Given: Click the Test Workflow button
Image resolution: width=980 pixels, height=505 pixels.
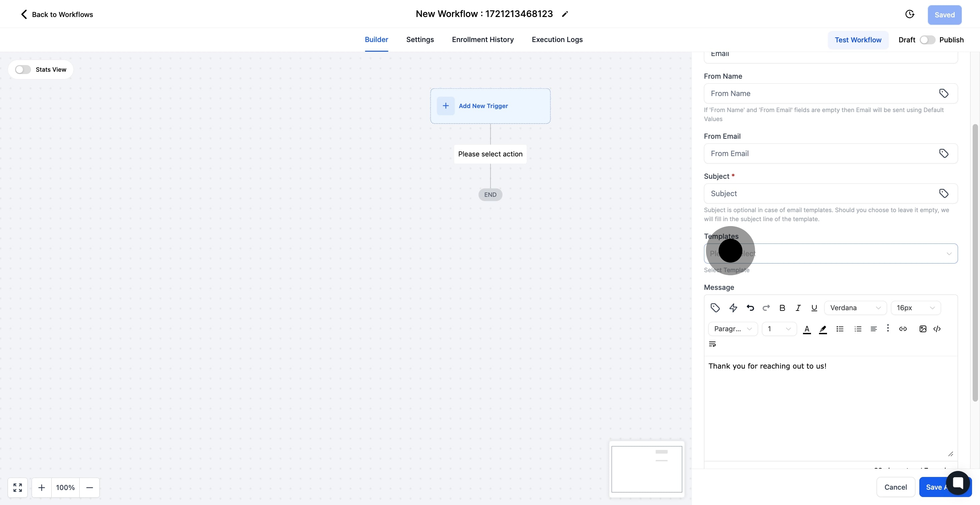Looking at the screenshot, I should coord(857,40).
